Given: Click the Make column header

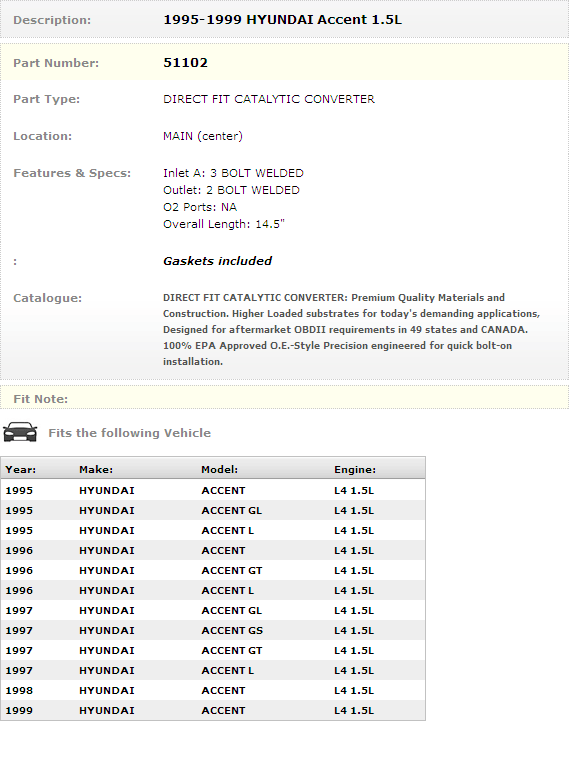Looking at the screenshot, I should tap(96, 469).
